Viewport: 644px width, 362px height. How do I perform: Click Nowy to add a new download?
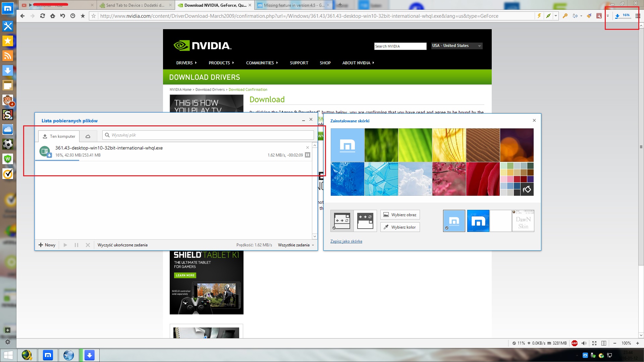pos(47,245)
